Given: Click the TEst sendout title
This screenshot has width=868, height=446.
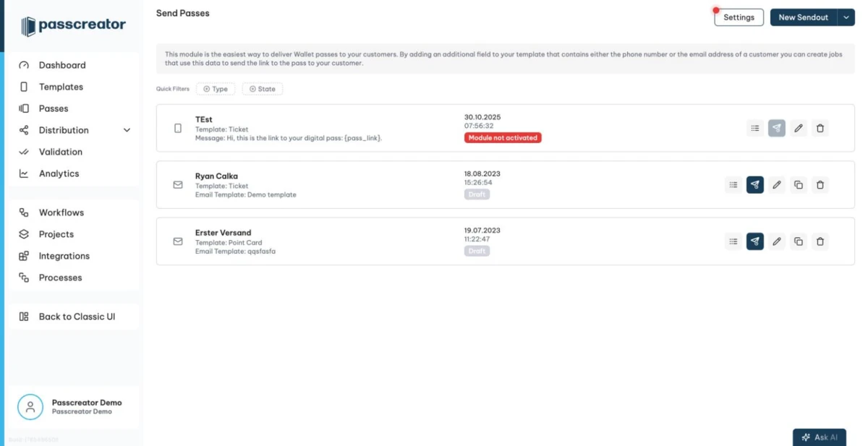Looking at the screenshot, I should pyautogui.click(x=204, y=119).
